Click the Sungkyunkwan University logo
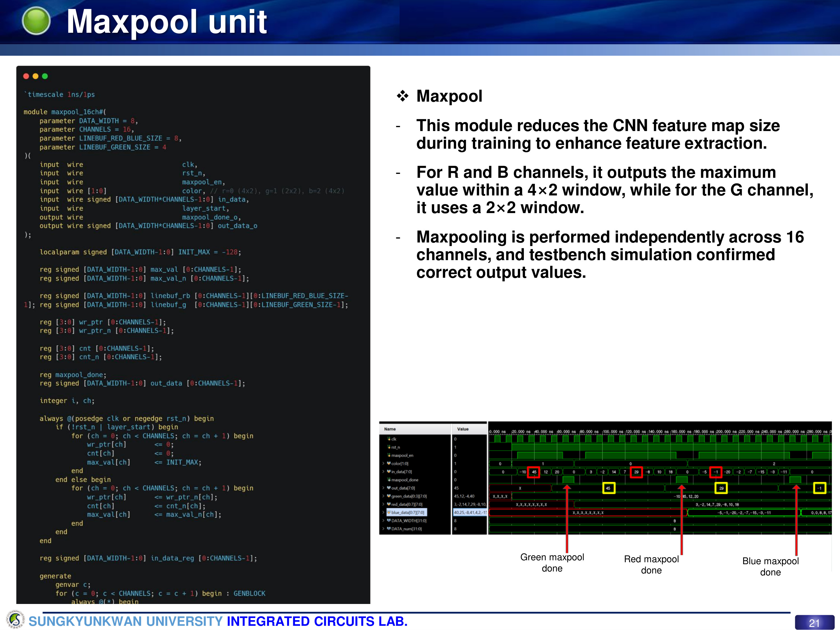The image size is (840, 630). (15, 620)
